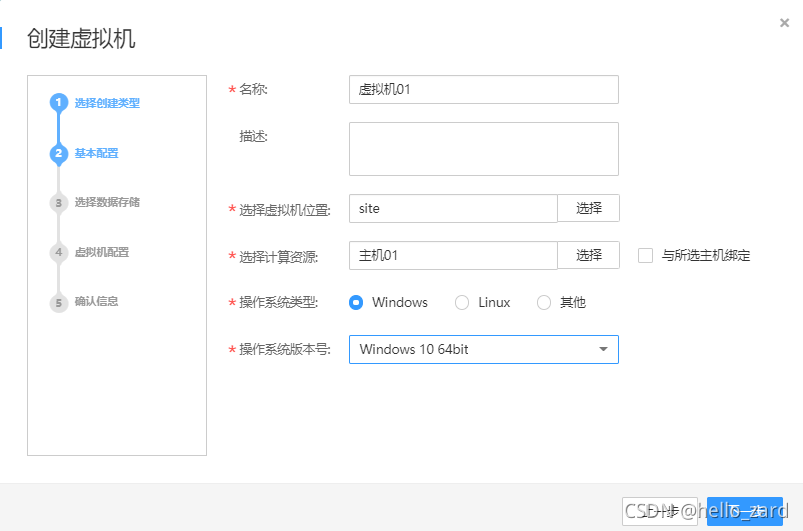The height and width of the screenshot is (531, 803).
Task: Go to step 1 选择创建类型
Action: pyautogui.click(x=59, y=102)
